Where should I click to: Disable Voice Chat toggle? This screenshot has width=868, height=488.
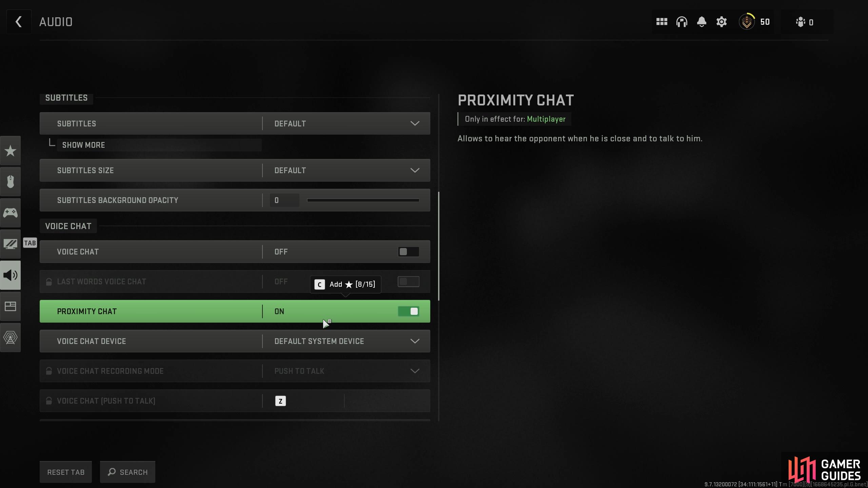click(x=408, y=251)
